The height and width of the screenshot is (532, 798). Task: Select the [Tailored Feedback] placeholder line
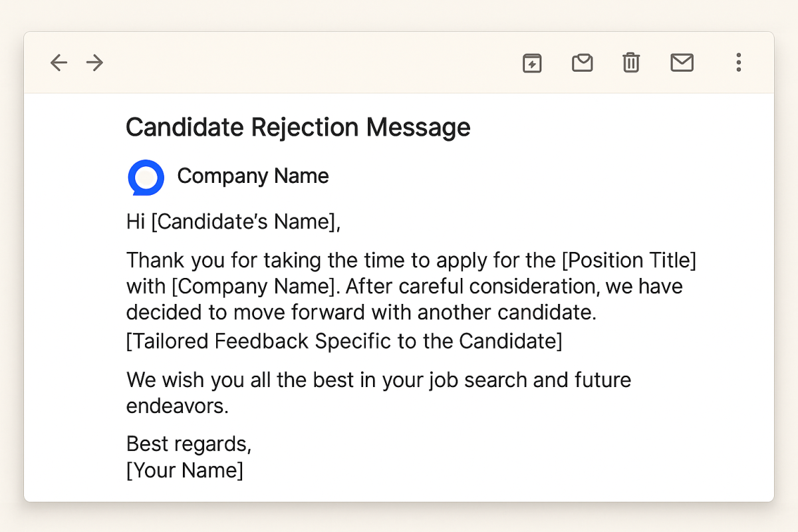[344, 340]
